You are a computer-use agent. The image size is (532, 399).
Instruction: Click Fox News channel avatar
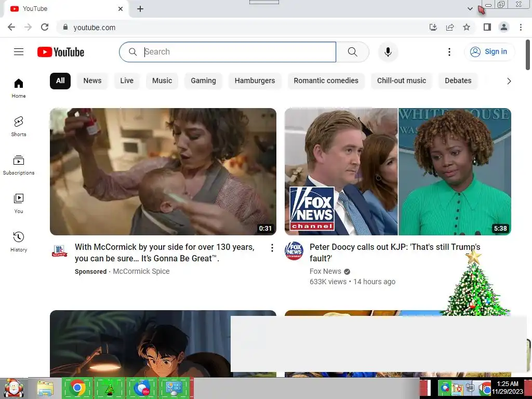(294, 251)
